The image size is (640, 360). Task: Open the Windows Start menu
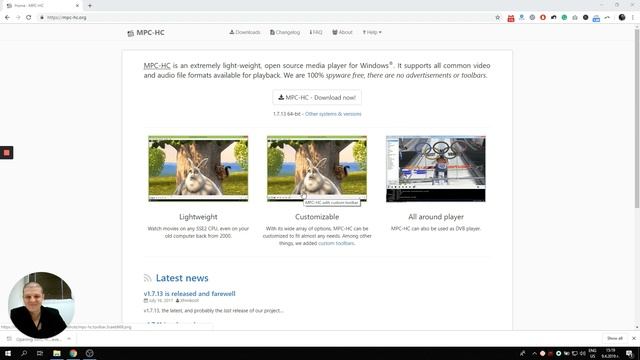tap(8, 353)
